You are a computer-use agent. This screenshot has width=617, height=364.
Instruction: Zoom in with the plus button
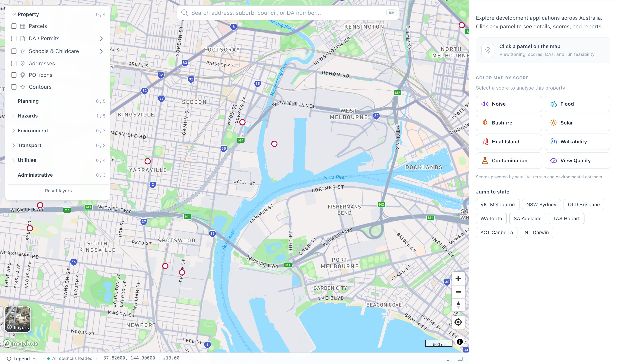[458, 279]
